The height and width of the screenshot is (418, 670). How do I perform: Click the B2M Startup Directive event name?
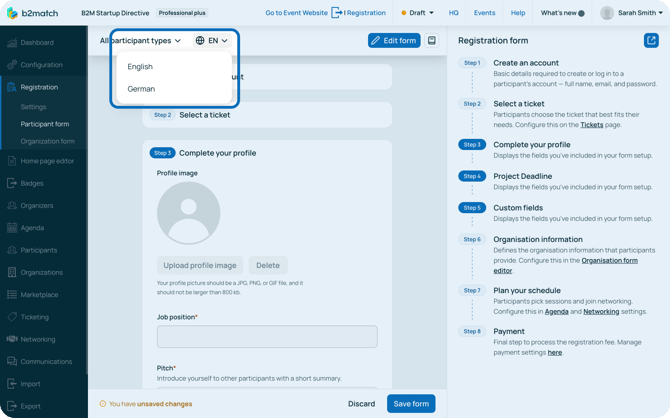pos(115,13)
